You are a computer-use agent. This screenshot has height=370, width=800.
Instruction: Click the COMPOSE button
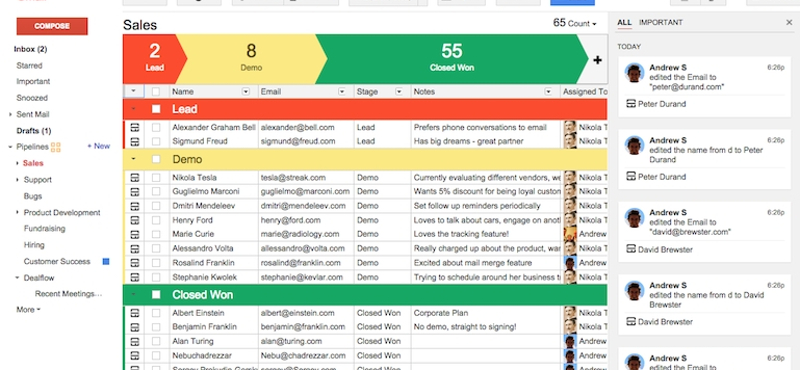(52, 26)
